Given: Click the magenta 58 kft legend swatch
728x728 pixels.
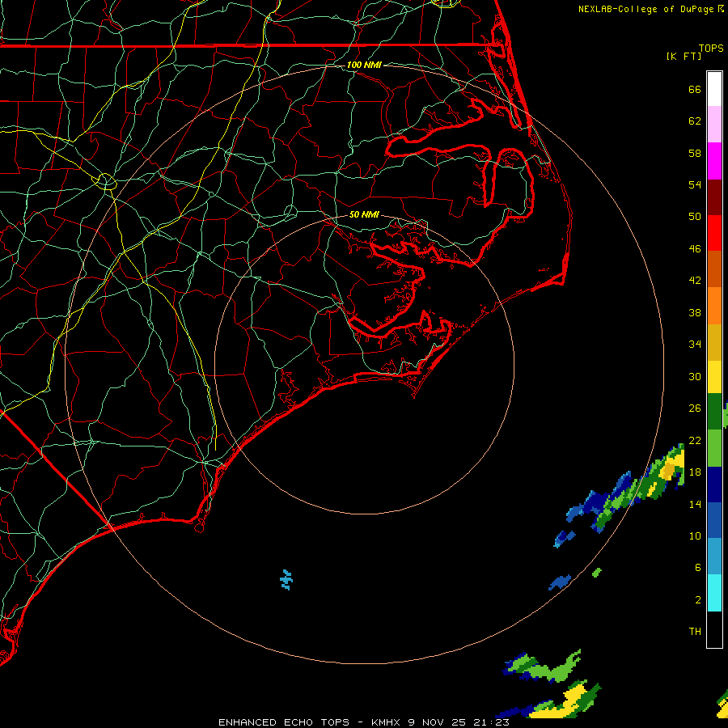Looking at the screenshot, I should (714, 161).
